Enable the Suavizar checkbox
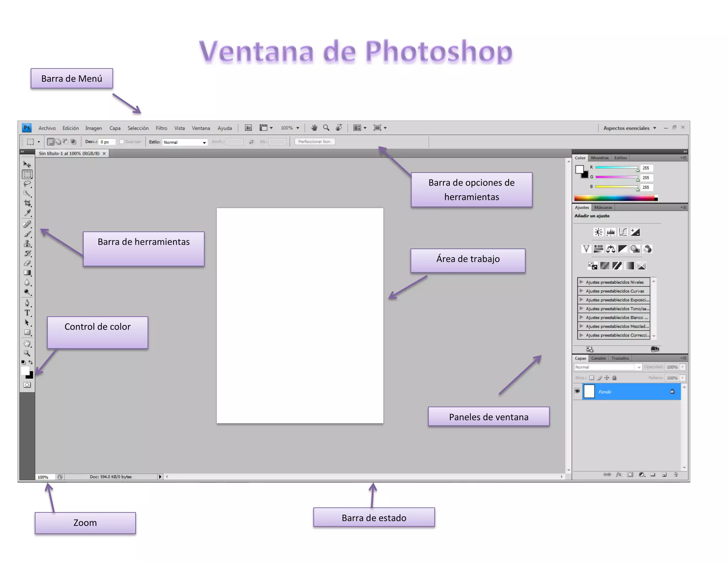728x562 pixels. [122, 142]
